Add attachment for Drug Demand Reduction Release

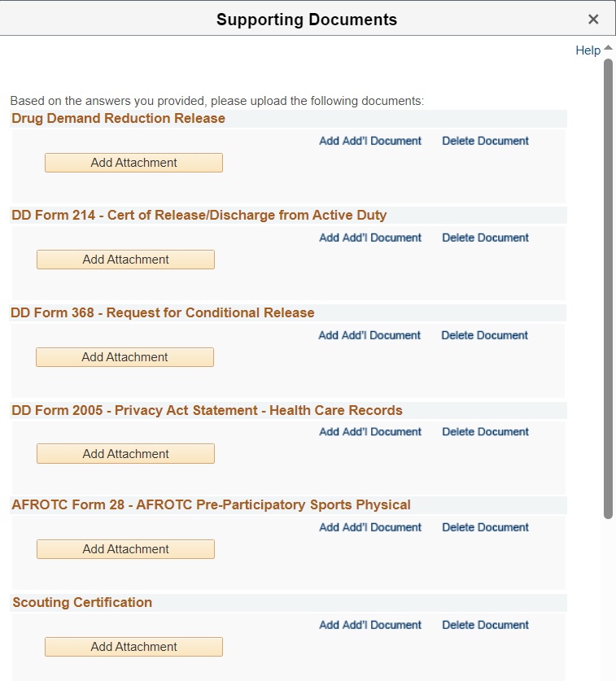tap(133, 163)
